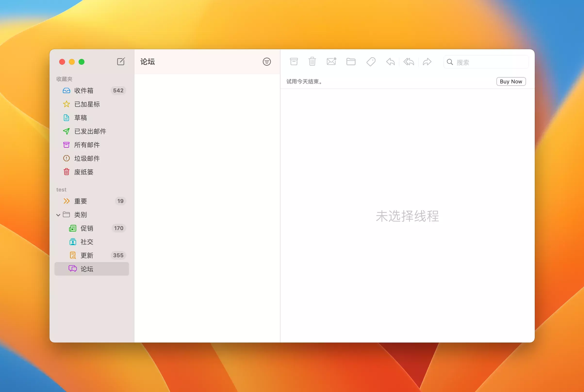Click the Archive toolbar icon
Screen dimensions: 584x392
[x=294, y=62]
